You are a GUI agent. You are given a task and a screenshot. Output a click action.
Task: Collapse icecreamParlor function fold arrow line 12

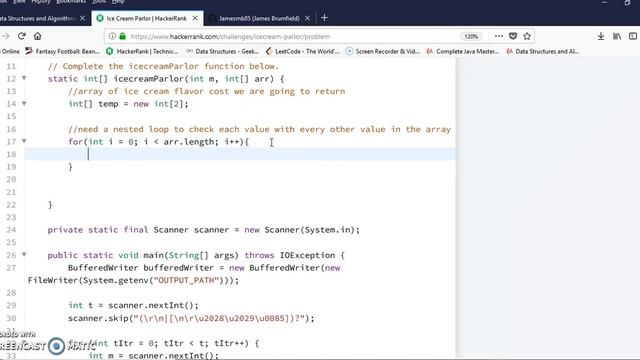click(24, 78)
